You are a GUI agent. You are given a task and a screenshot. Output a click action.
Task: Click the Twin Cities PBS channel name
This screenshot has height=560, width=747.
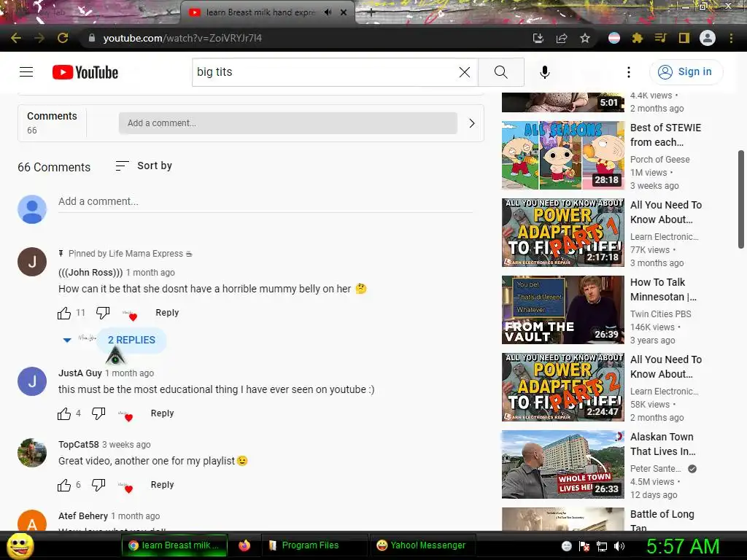coord(660,314)
